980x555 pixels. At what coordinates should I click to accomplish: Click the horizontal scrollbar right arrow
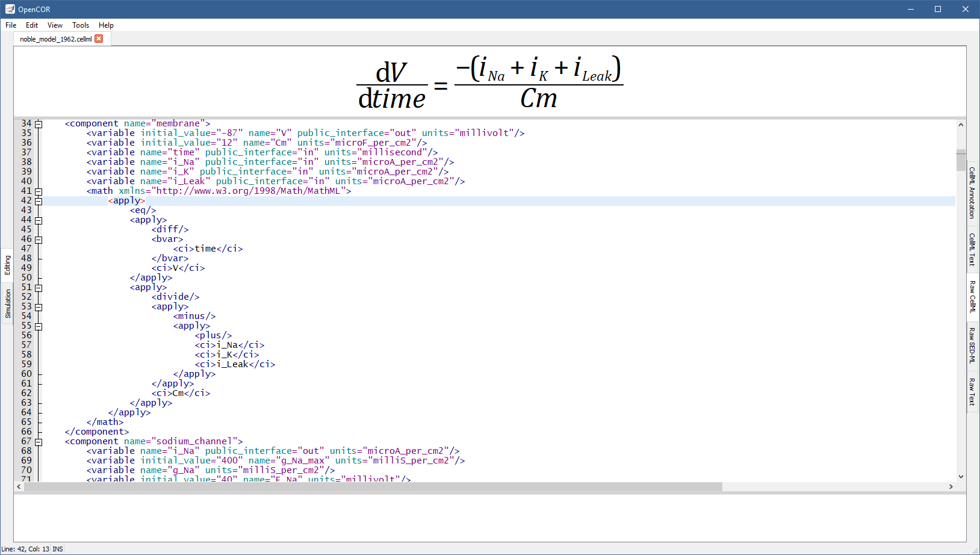click(x=951, y=486)
